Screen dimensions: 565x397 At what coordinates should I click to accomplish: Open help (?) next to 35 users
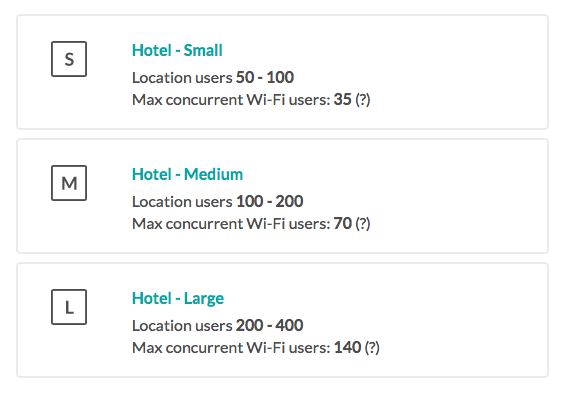363,100
